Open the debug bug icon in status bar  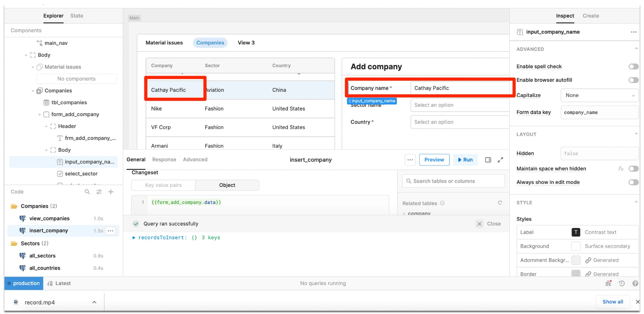tap(608, 283)
